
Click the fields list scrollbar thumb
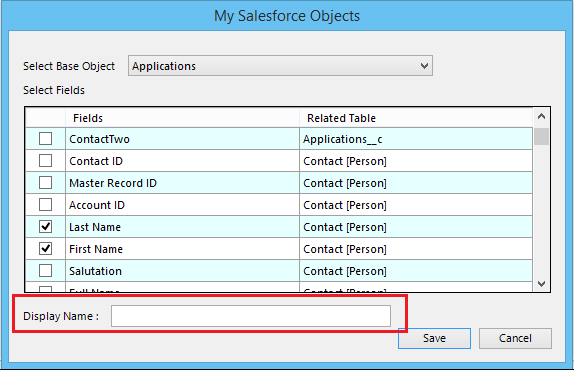point(541,137)
